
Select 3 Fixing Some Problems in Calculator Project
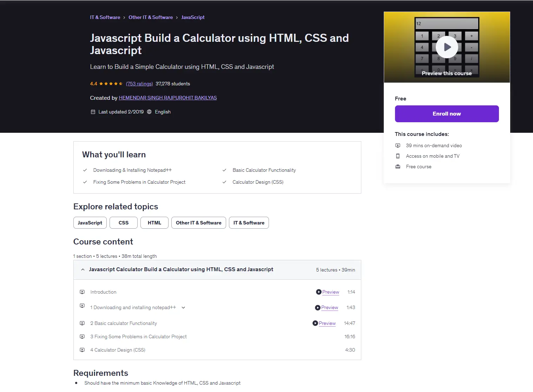[x=138, y=337]
